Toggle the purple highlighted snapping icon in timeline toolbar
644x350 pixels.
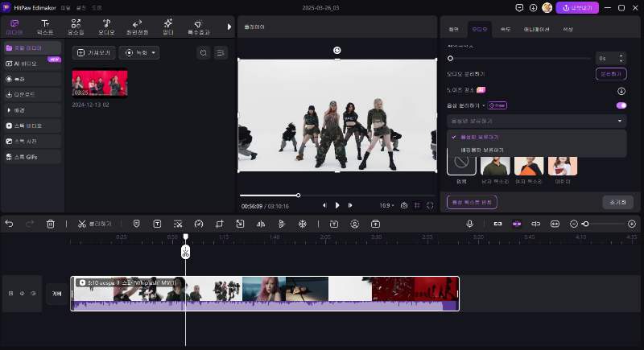(517, 224)
